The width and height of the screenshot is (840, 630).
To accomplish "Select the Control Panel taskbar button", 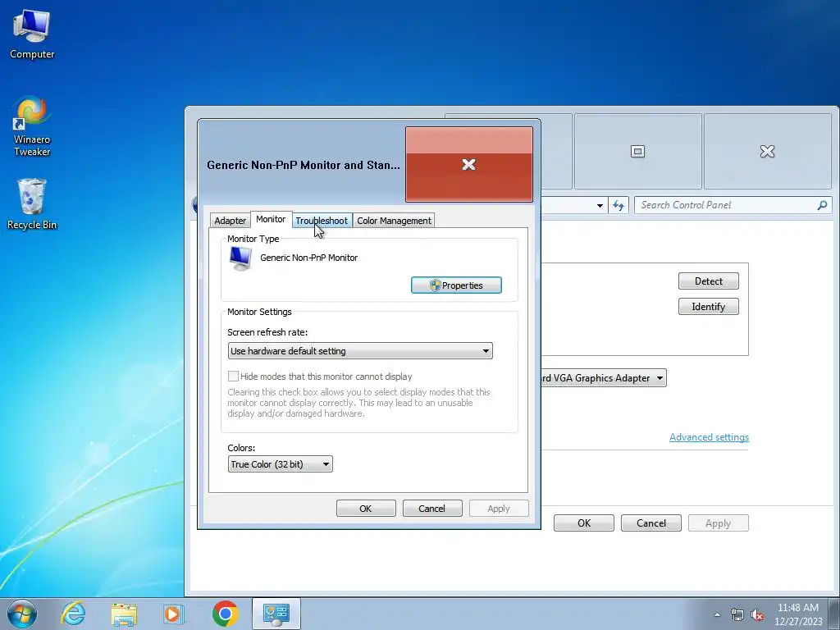I will click(276, 614).
